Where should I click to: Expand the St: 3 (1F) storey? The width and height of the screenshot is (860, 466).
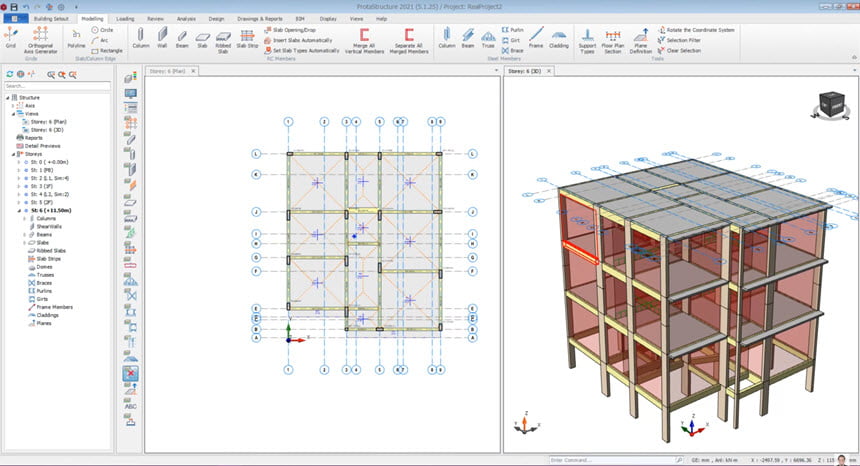(19, 186)
